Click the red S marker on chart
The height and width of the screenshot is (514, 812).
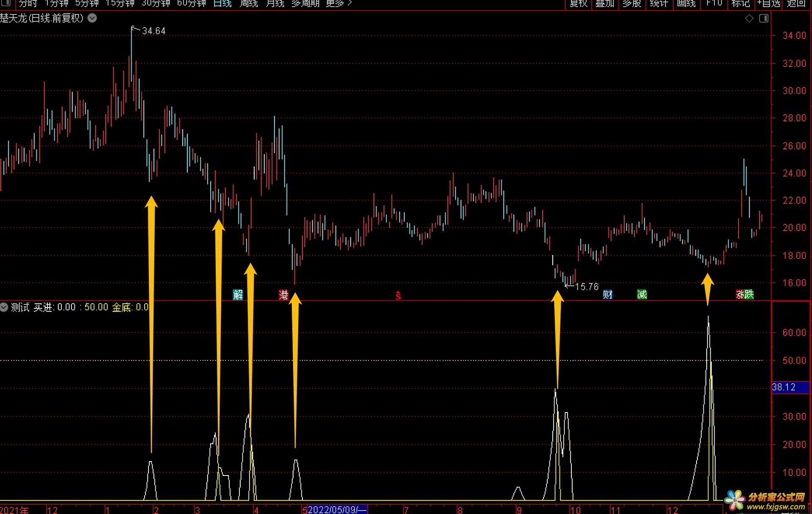[398, 295]
